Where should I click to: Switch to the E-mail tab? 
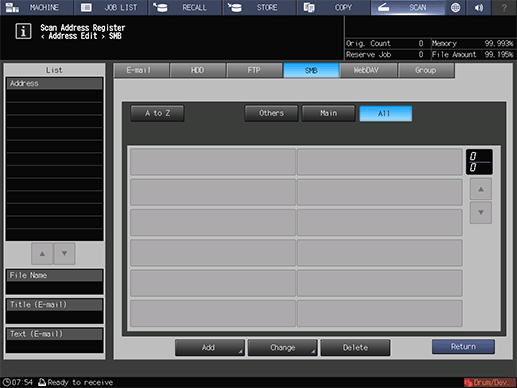(x=141, y=70)
